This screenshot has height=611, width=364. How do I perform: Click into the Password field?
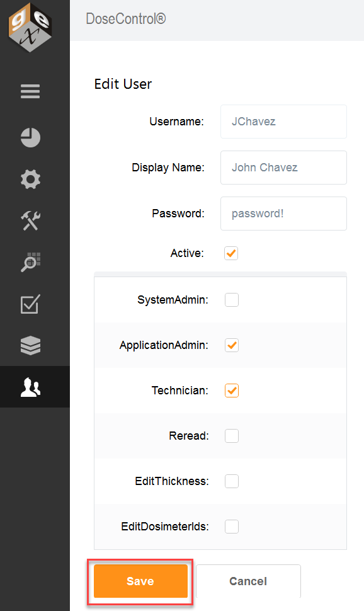[284, 214]
